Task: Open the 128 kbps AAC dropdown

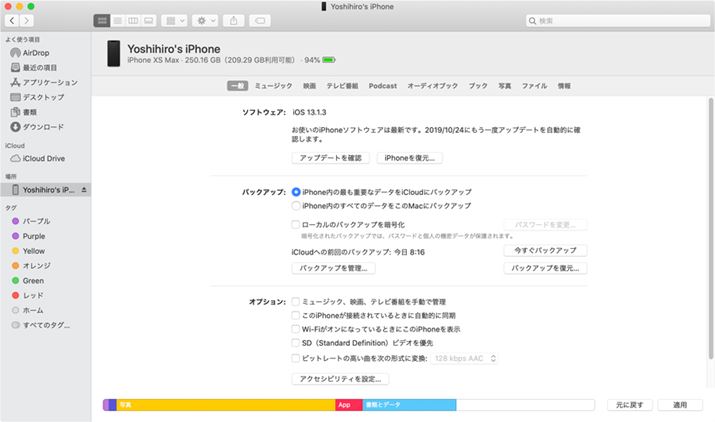Action: click(x=464, y=359)
